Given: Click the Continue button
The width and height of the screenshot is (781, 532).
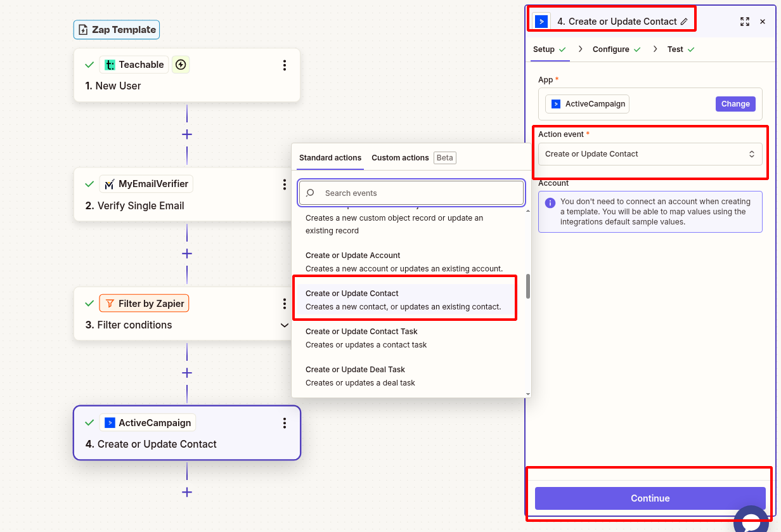Looking at the screenshot, I should click(650, 498).
